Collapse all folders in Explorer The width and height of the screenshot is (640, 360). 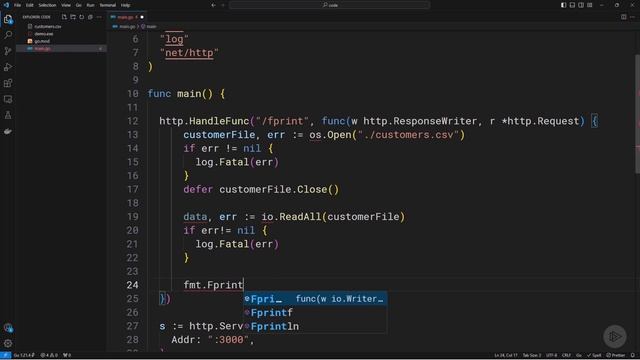(x=90, y=17)
